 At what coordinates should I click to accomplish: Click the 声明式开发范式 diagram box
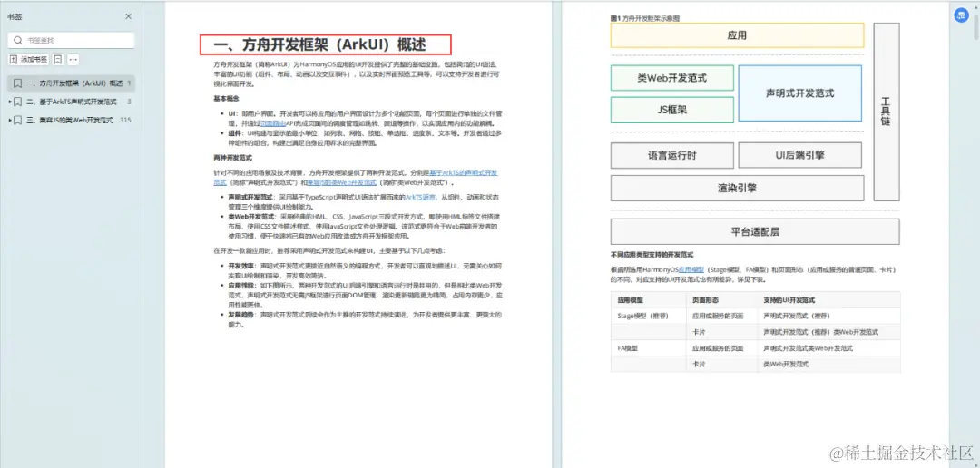(800, 93)
